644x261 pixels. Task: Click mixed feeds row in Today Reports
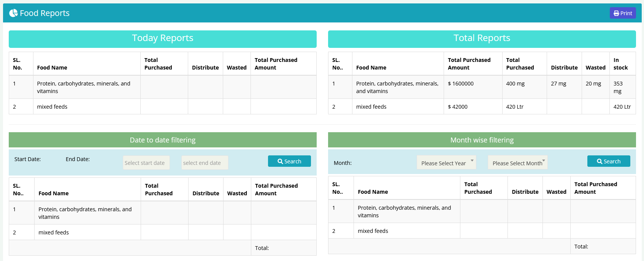coord(52,107)
